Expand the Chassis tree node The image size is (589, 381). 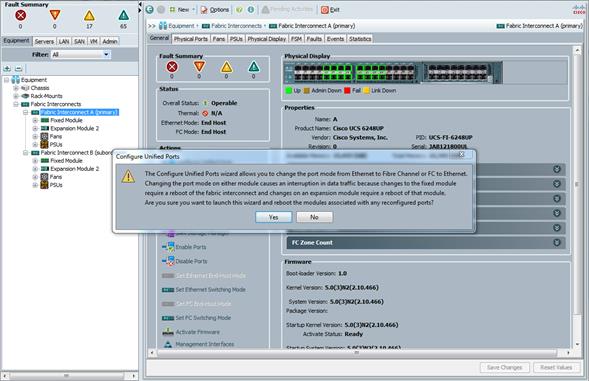(16, 88)
